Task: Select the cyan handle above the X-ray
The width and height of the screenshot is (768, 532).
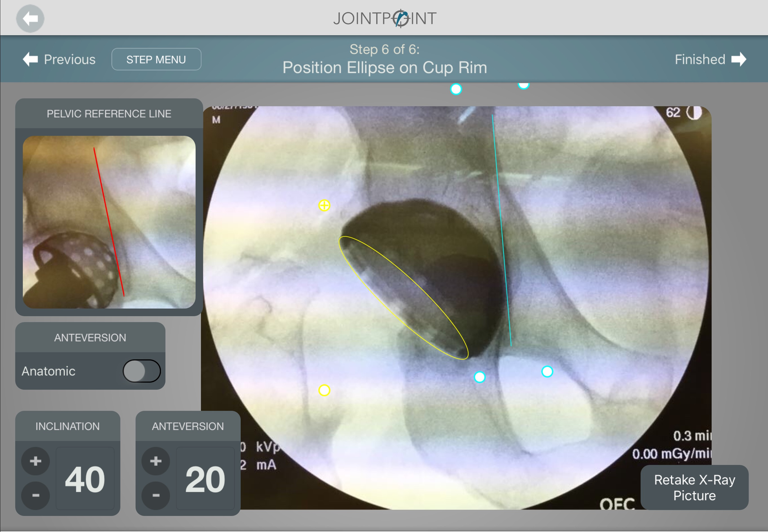Action: click(456, 89)
